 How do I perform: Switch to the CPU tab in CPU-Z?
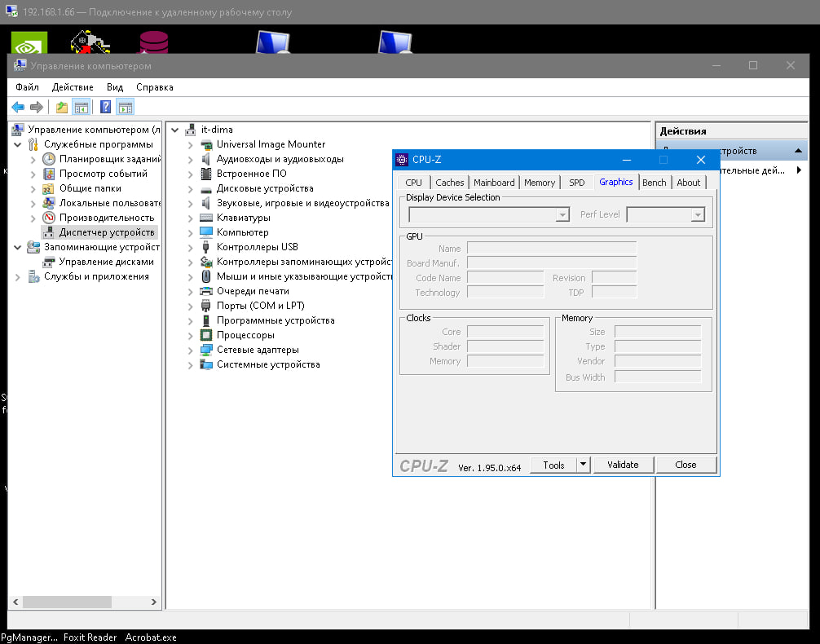pyautogui.click(x=413, y=183)
